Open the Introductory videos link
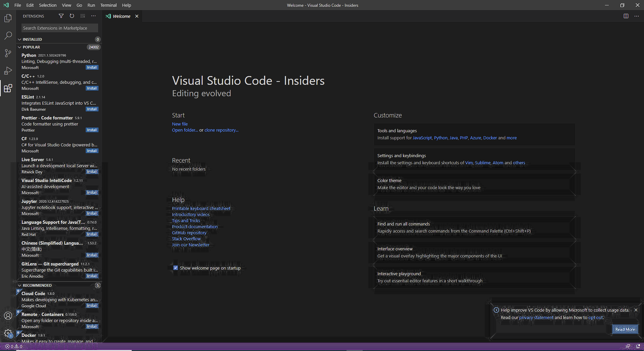 (x=191, y=214)
